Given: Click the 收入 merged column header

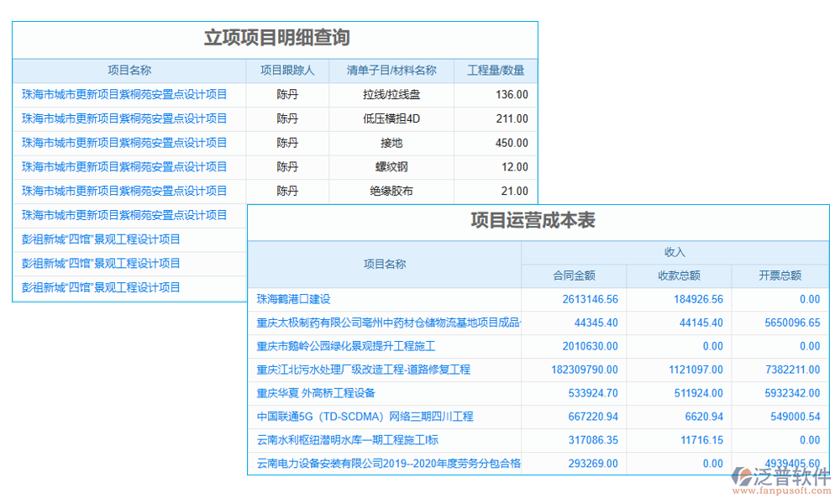Looking at the screenshot, I should tap(672, 251).
